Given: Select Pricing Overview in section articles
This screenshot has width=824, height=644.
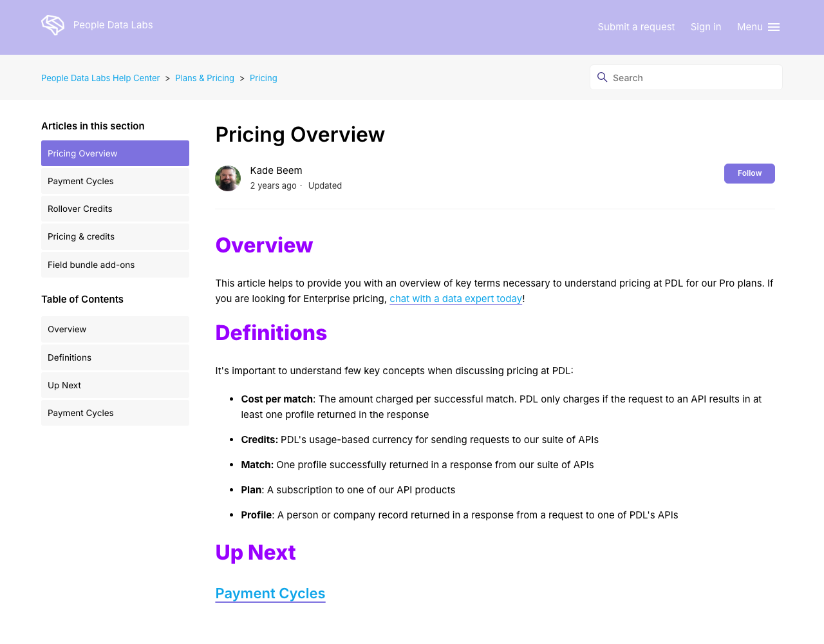Looking at the screenshot, I should (115, 153).
